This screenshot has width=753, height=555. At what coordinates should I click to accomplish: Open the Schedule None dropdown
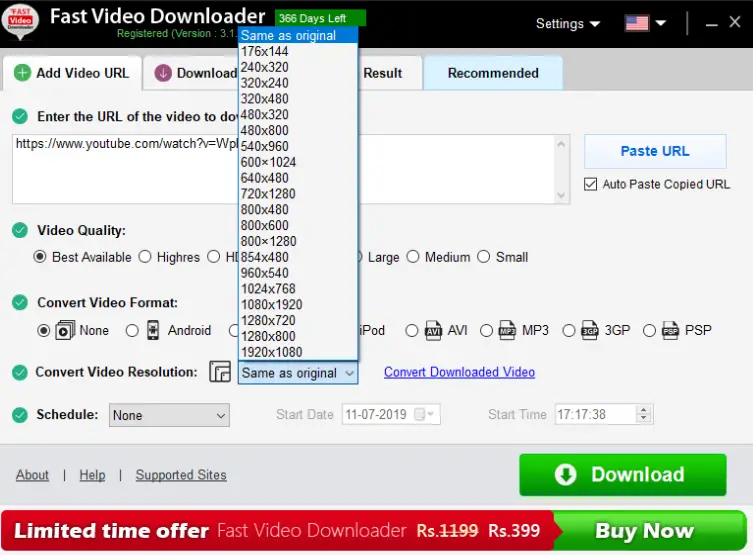click(169, 415)
